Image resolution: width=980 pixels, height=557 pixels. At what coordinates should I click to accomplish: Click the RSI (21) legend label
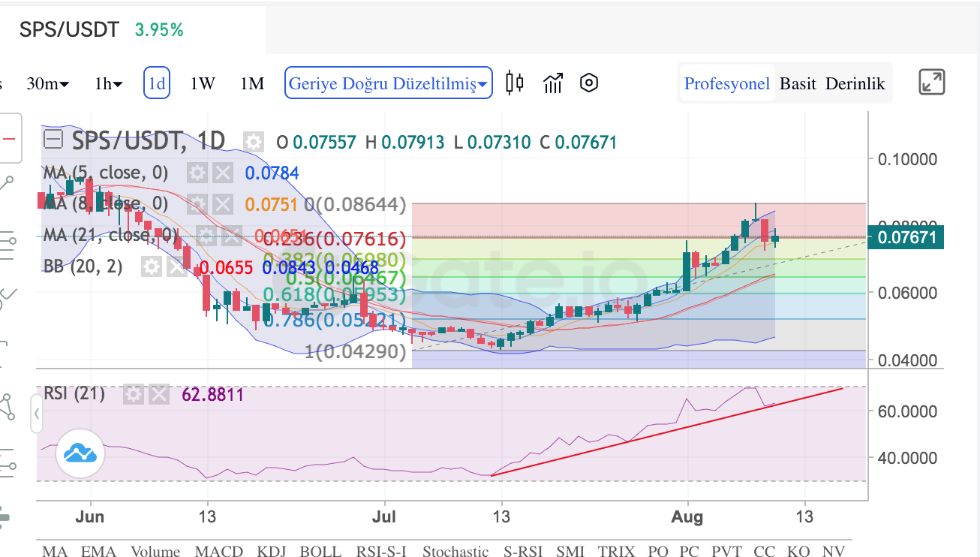pyautogui.click(x=74, y=394)
